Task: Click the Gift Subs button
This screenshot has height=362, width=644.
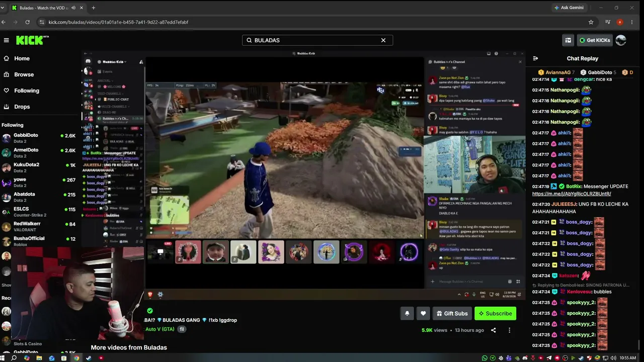Action: pos(452,313)
